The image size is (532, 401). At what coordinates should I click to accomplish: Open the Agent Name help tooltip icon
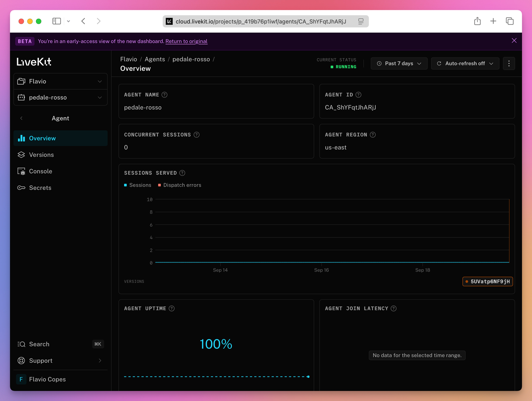tap(164, 95)
